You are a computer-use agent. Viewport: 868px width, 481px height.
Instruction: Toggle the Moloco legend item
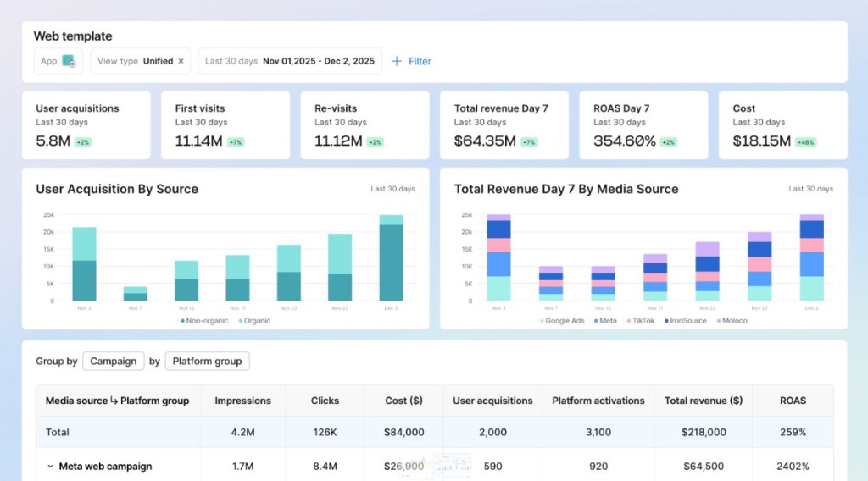(x=732, y=321)
